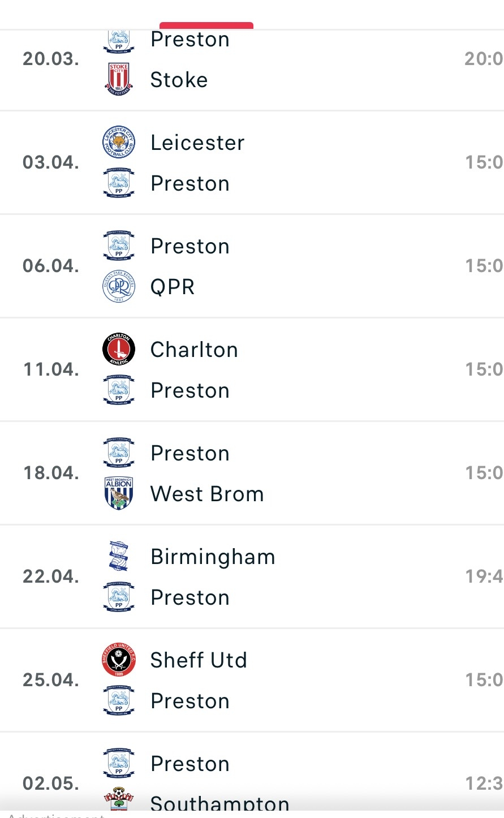Open the Sheff Utd team link
Image resolution: width=504 pixels, height=818 pixels.
[199, 660]
